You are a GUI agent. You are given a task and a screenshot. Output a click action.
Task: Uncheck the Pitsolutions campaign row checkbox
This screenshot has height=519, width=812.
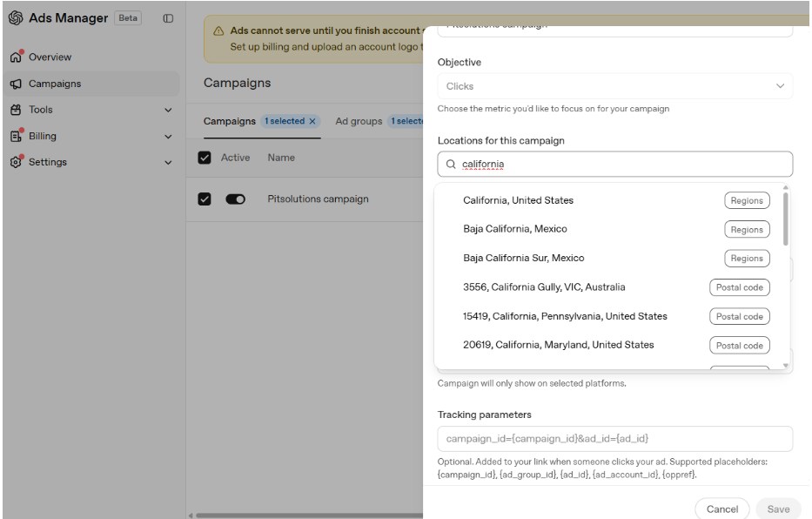click(205, 199)
